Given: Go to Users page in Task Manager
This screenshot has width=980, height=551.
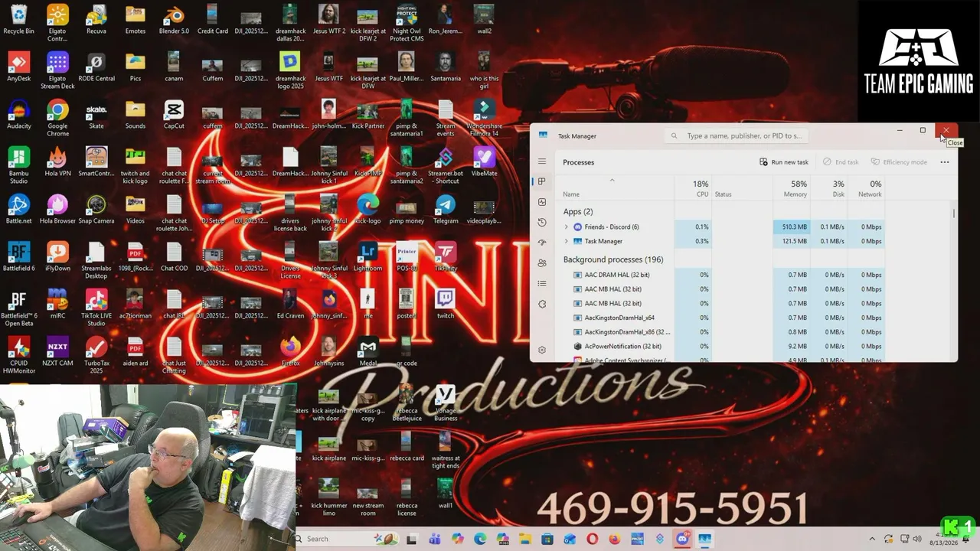Looking at the screenshot, I should coord(542,263).
